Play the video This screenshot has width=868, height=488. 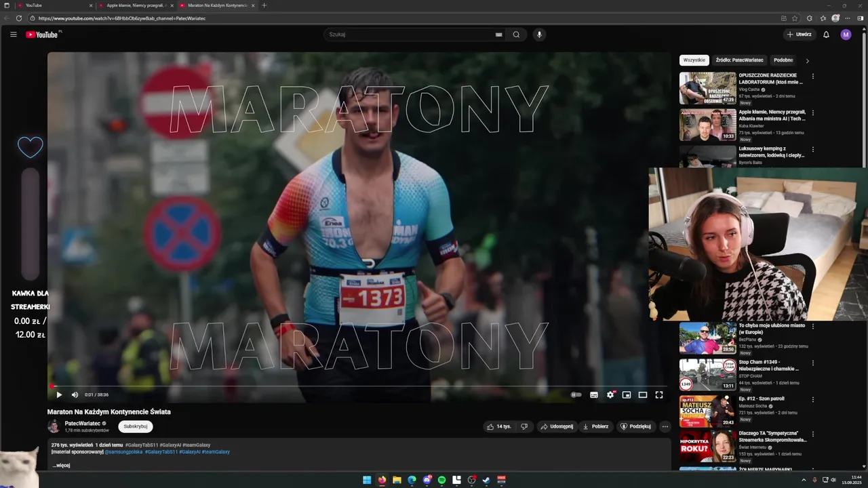[x=59, y=394]
